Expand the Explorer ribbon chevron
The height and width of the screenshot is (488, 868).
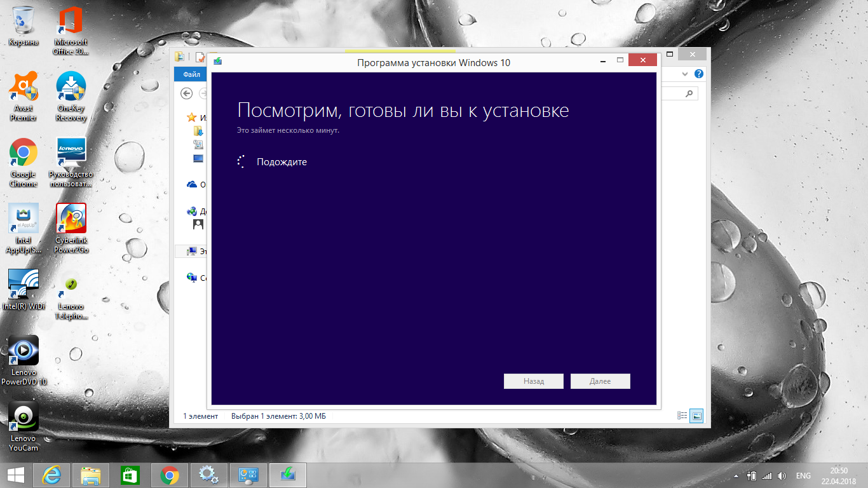coord(684,74)
